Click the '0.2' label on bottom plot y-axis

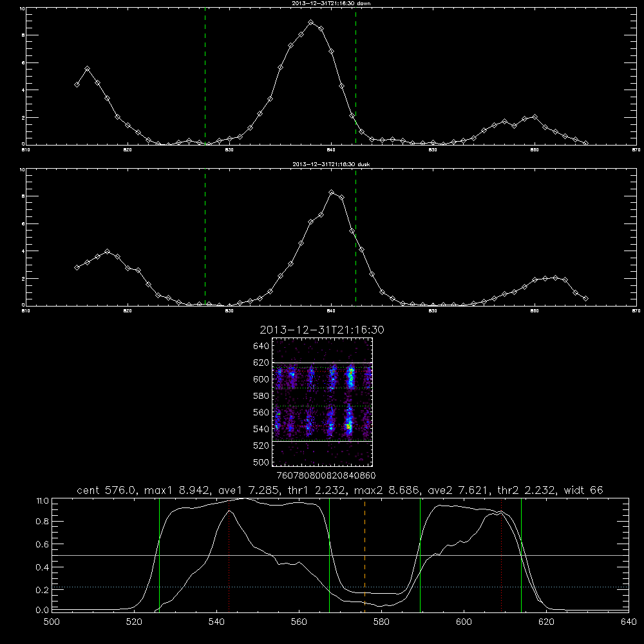pyautogui.click(x=42, y=590)
